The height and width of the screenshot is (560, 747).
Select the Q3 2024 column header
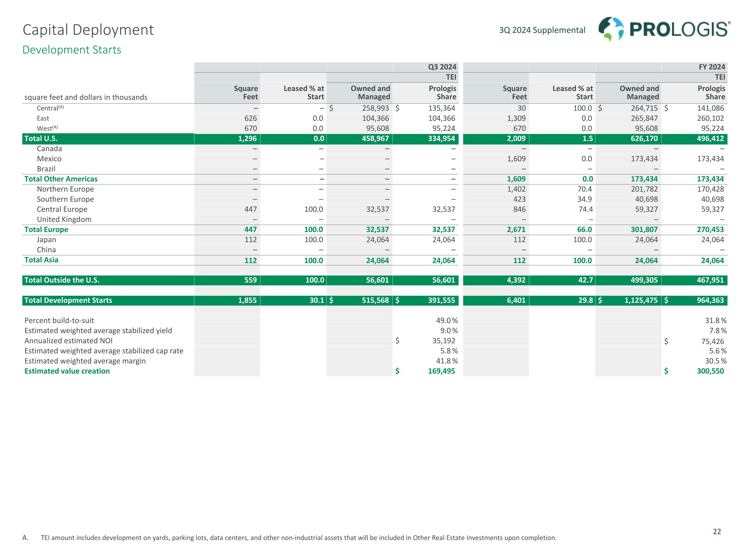click(x=442, y=67)
